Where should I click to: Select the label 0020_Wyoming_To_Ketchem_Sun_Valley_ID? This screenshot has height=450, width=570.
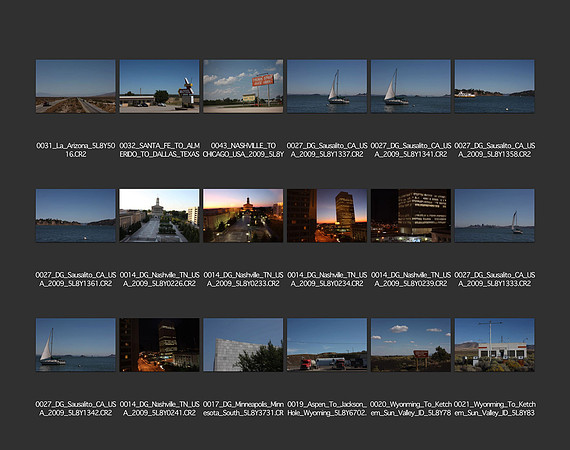coord(411,409)
